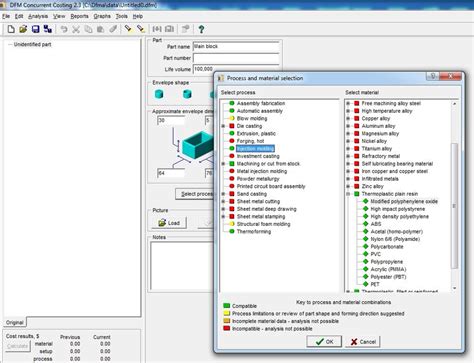
Task: Click the Copy toolbar icon
Action: tap(88, 29)
